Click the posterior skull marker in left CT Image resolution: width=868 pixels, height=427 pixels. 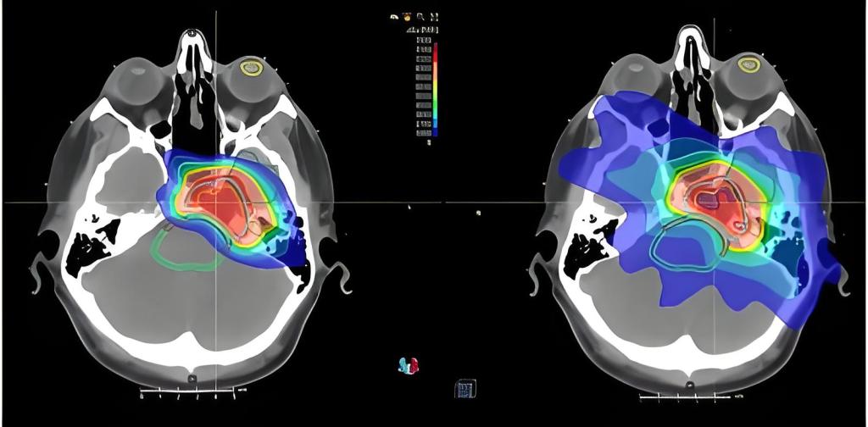point(192,377)
